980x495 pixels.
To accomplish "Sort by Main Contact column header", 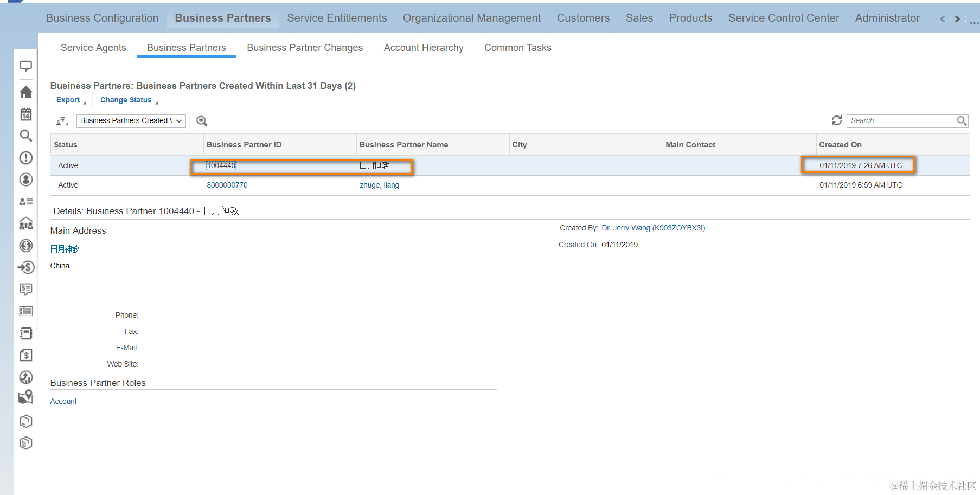I will click(740, 145).
